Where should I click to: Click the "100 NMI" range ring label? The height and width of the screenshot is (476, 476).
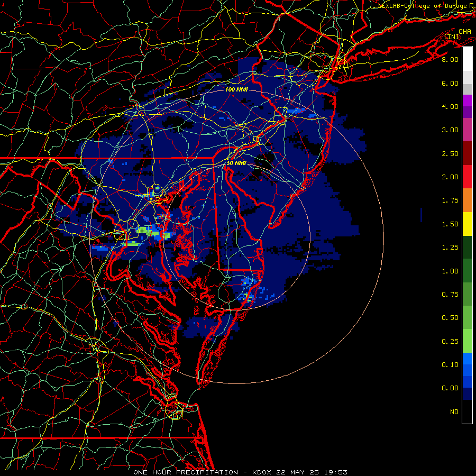pyautogui.click(x=236, y=89)
